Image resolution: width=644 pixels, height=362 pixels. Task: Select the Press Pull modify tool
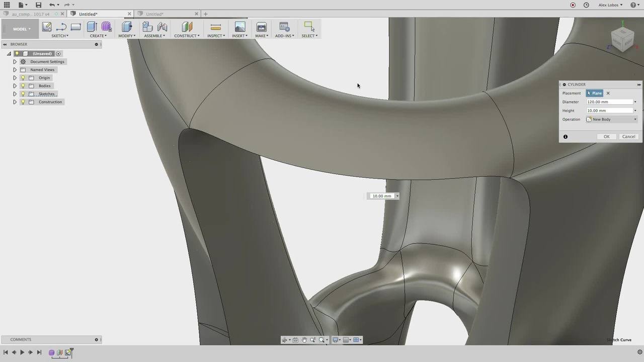[127, 27]
